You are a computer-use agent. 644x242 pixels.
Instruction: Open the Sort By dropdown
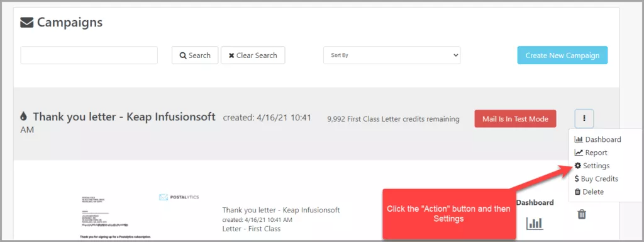coord(392,55)
